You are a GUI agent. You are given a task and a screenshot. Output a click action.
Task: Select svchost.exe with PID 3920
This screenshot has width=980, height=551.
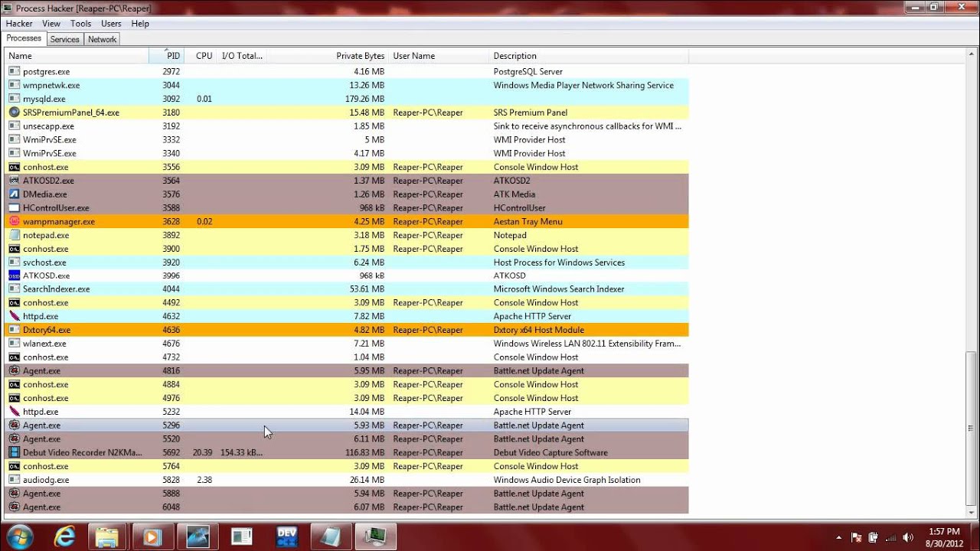347,262
